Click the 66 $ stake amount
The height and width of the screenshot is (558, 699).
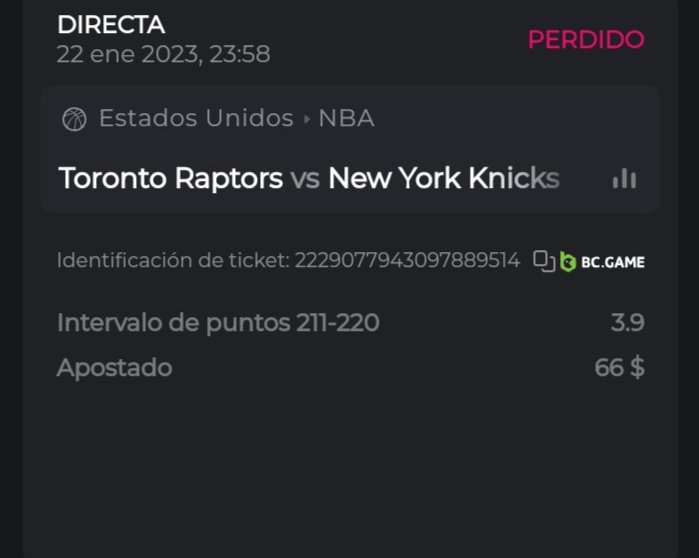619,368
